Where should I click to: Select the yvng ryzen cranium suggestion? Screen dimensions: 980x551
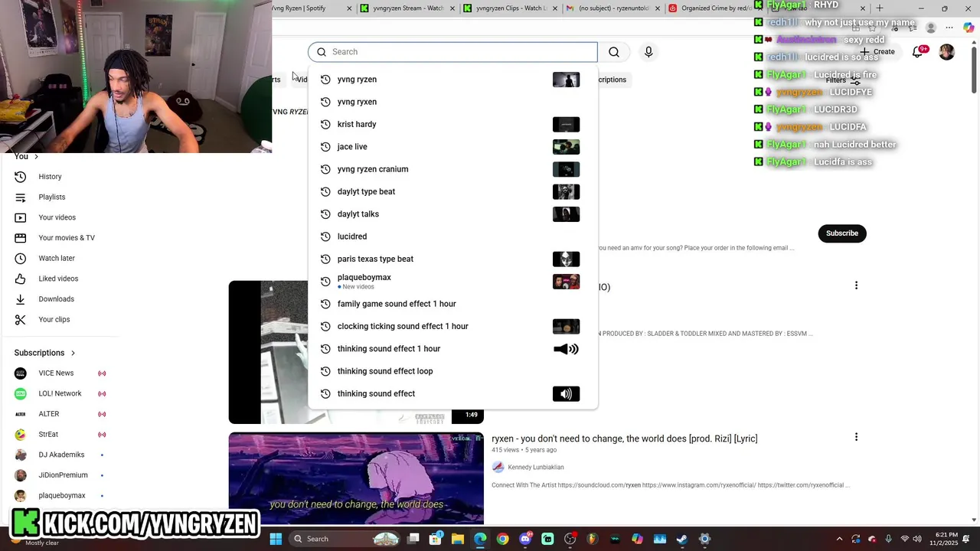click(452, 169)
